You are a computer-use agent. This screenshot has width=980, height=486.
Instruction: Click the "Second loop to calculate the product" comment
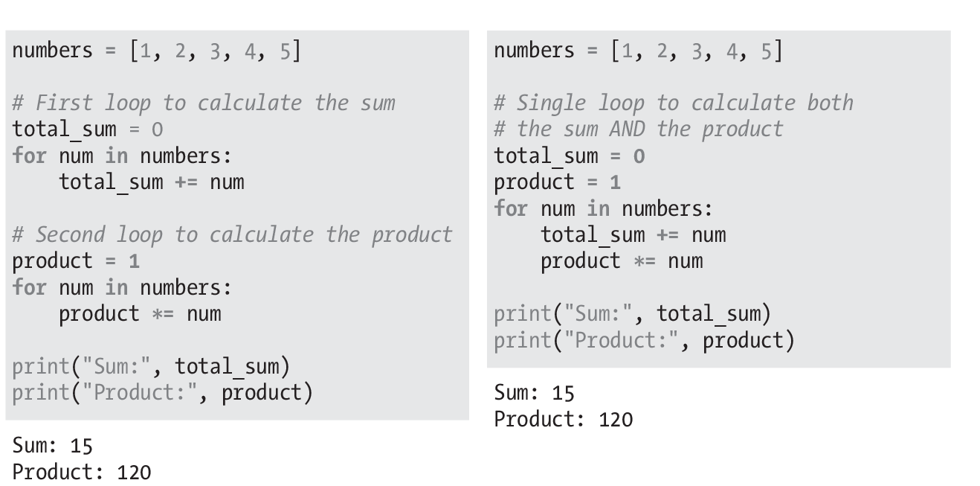pyautogui.click(x=232, y=234)
